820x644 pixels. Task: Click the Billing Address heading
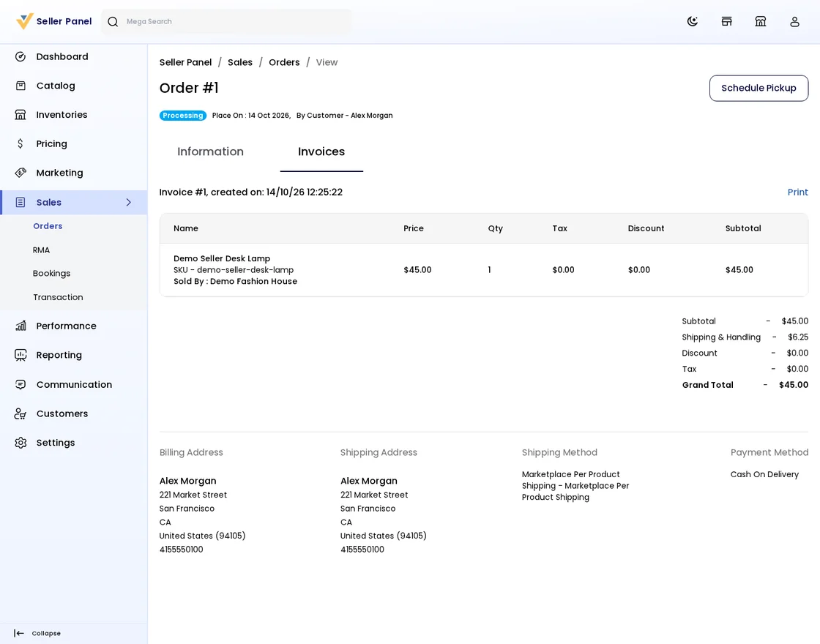point(191,453)
